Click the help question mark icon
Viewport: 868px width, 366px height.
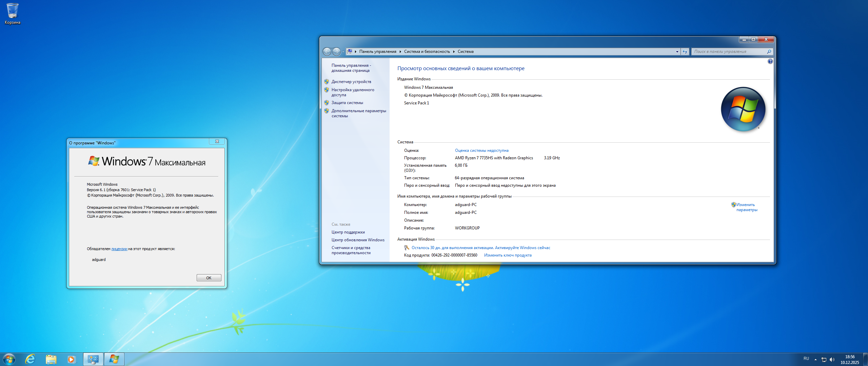tap(770, 61)
